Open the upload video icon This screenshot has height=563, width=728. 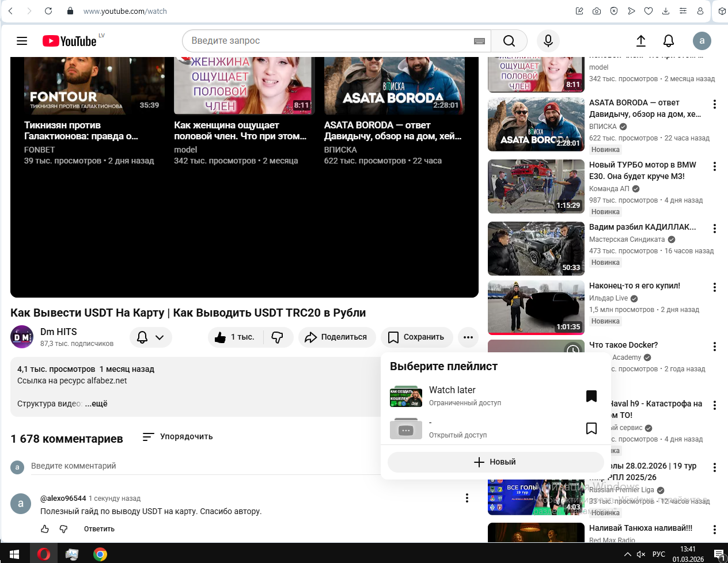640,41
